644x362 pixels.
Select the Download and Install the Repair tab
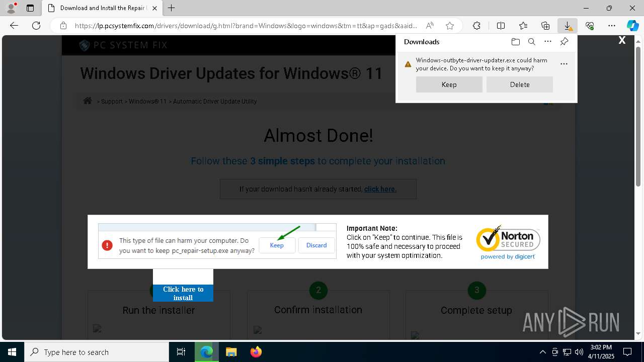tap(102, 8)
